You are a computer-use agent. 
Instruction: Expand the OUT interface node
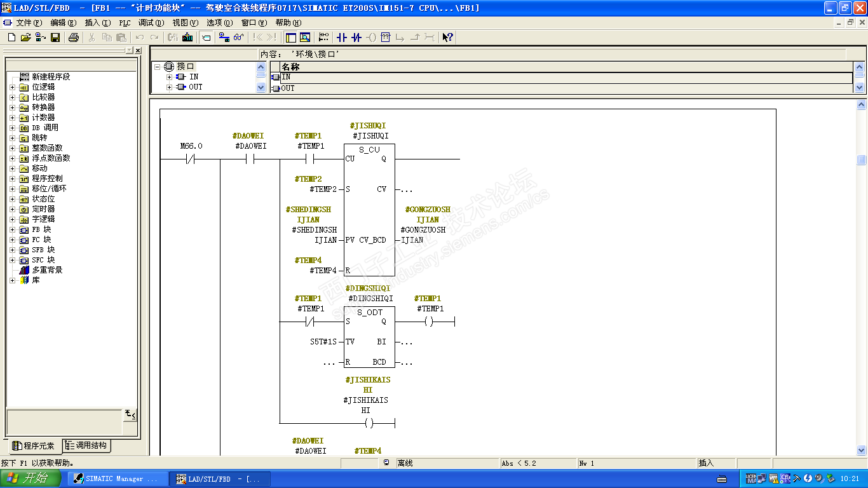[170, 87]
